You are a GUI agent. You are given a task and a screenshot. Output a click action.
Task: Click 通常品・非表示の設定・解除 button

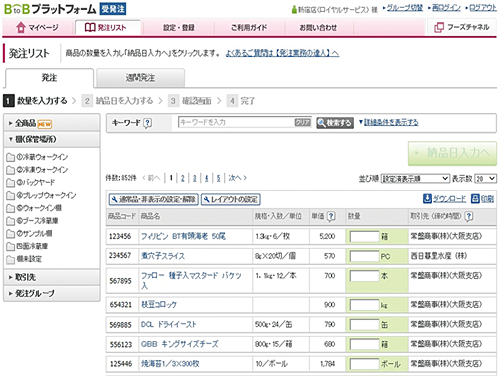[x=153, y=199]
